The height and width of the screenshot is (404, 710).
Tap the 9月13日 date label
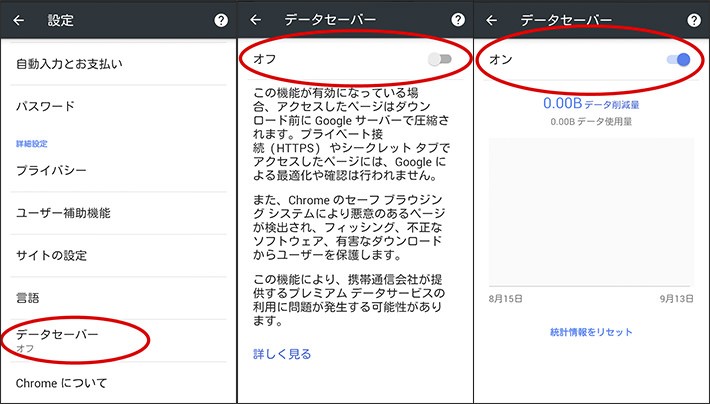coord(676,298)
